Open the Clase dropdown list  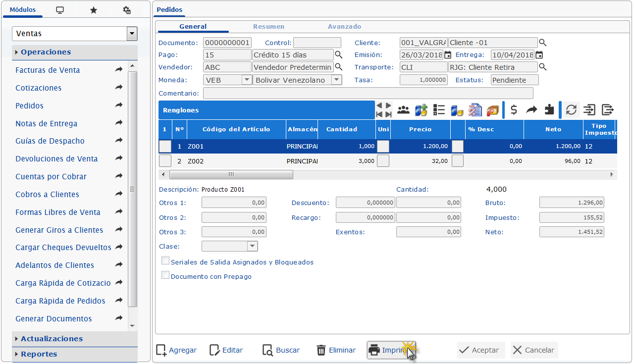pos(252,246)
